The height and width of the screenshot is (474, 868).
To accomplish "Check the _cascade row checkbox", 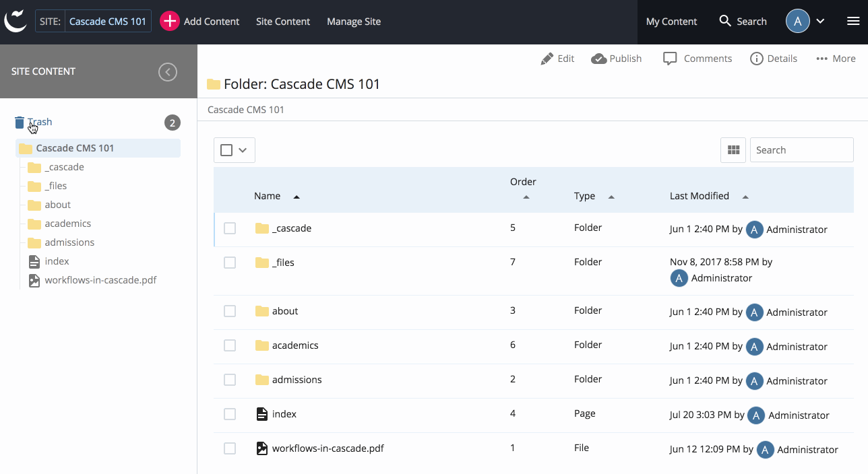I will (x=230, y=228).
